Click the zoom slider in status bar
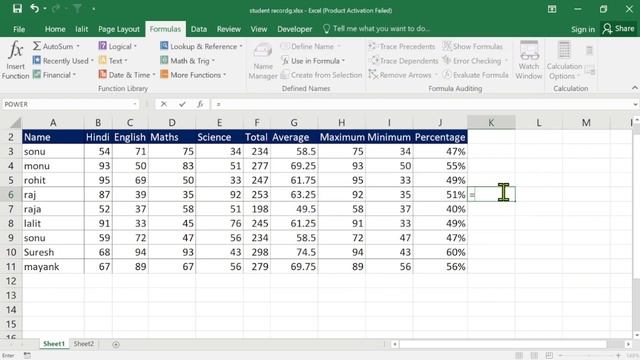 tap(590, 356)
